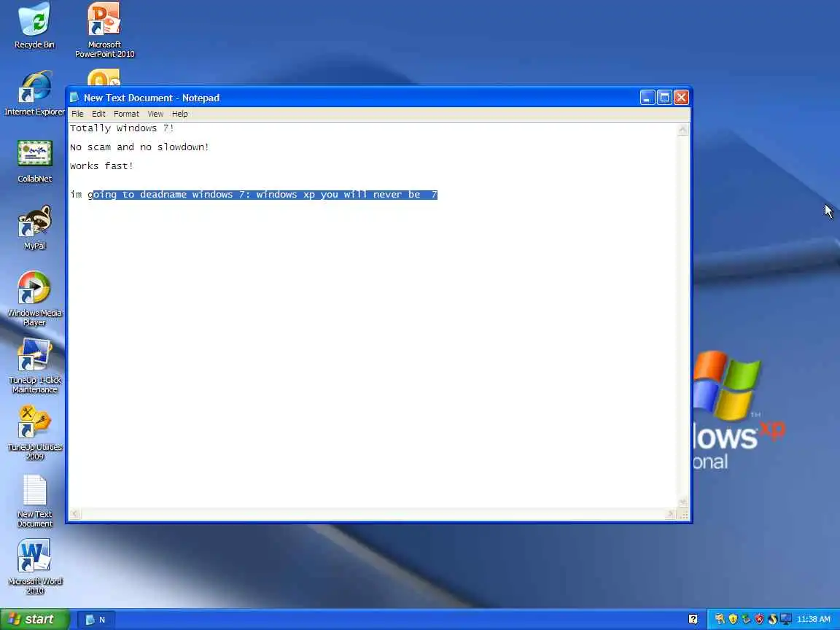Click the line 'works fast!'
The image size is (840, 630).
(101, 166)
